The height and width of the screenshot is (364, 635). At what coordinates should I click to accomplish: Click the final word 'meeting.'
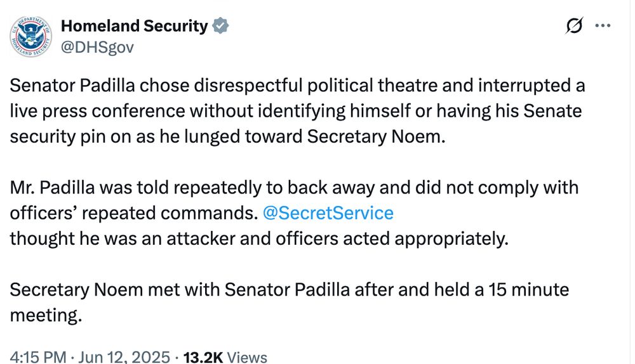pos(46,315)
